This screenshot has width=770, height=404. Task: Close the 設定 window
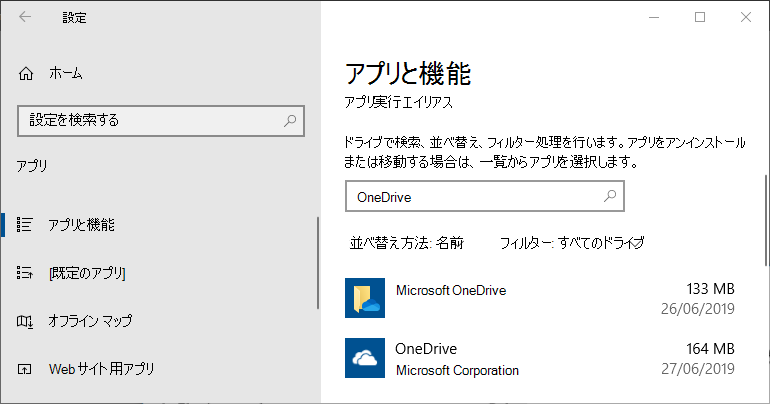coord(745,17)
